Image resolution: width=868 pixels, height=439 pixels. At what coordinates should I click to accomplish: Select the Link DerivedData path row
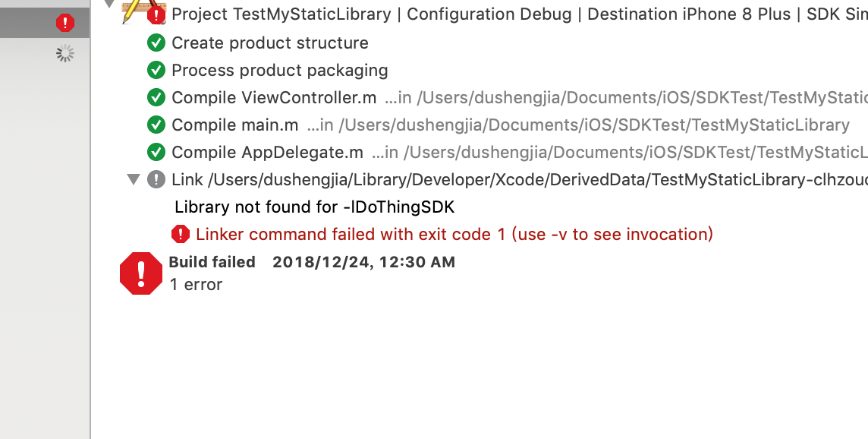click(x=519, y=179)
